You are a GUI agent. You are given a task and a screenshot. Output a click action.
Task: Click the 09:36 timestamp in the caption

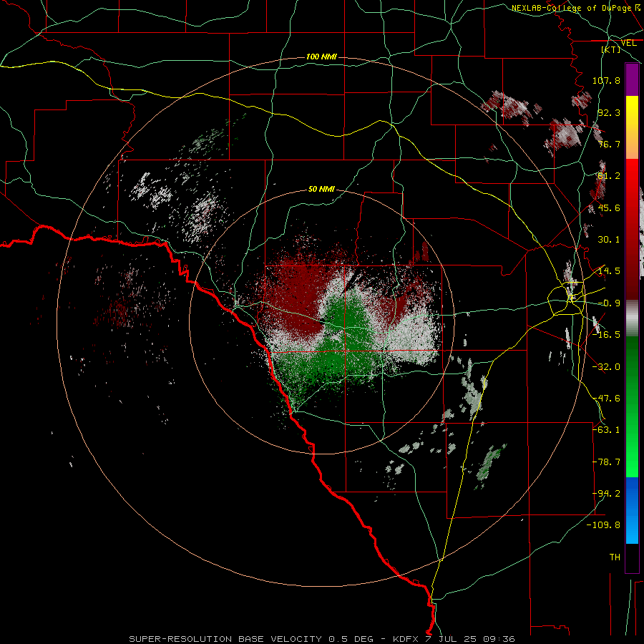[500, 639]
